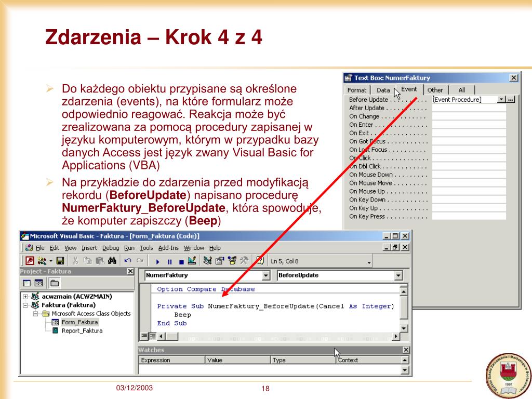Viewport: 532px width, 399px height.
Task: Save the project with floppy disk icon
Action: coord(60,261)
